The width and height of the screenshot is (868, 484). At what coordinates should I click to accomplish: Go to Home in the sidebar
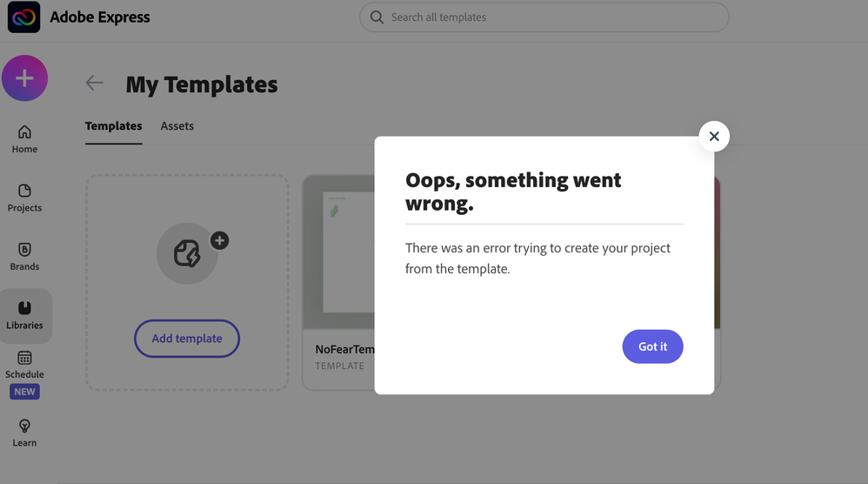24,138
